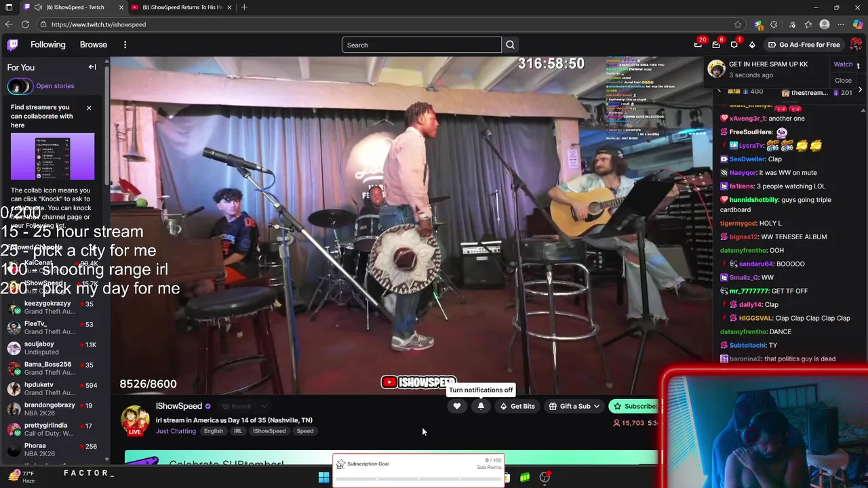Image resolution: width=868 pixels, height=488 pixels.
Task: Open Phoraa channel in sidebar
Action: pos(52,450)
